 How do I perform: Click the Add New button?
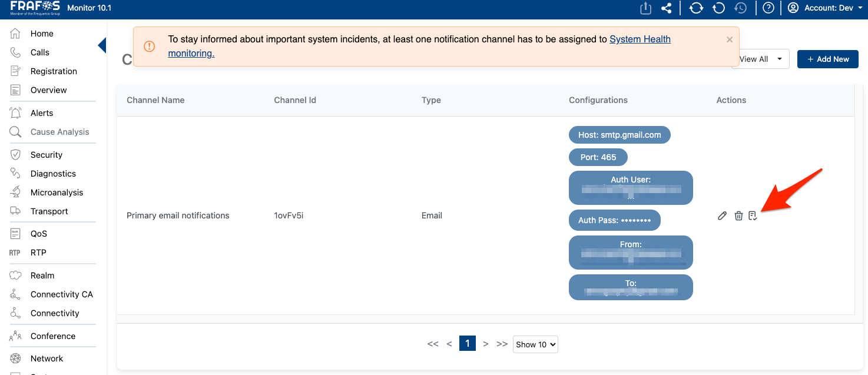coord(828,59)
